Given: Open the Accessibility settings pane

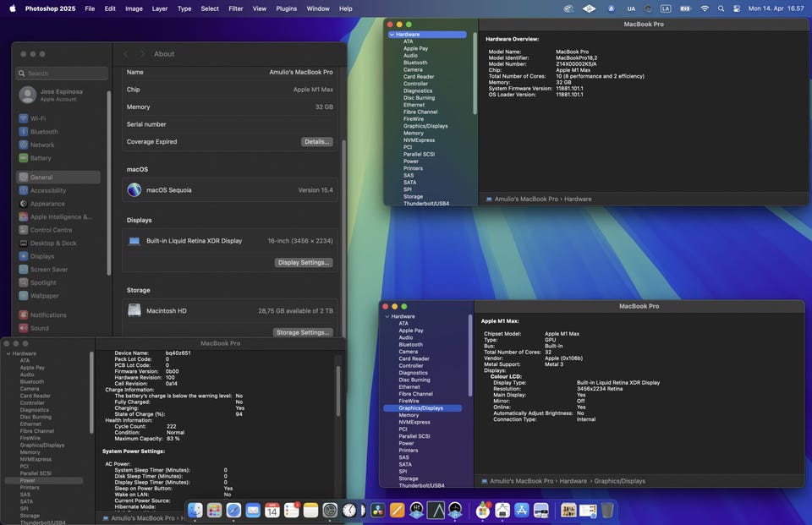Looking at the screenshot, I should 47,190.
